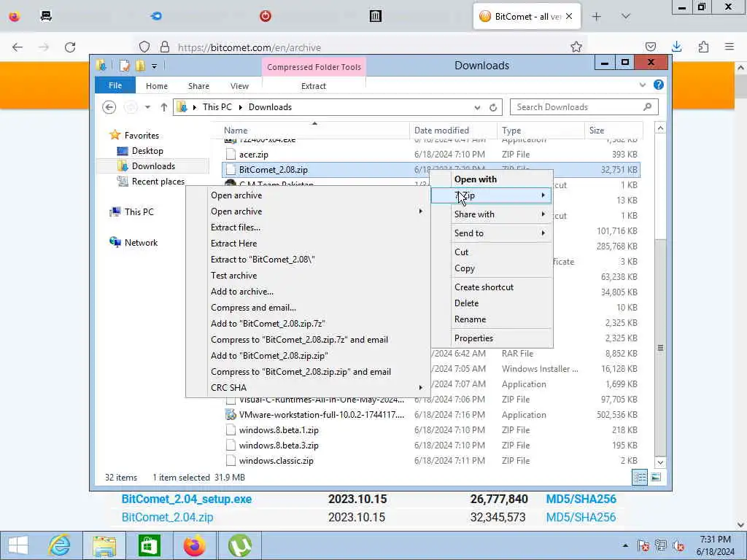Open the Firefox extensions puzzle icon
Screen dimensions: 747x560
(703, 47)
